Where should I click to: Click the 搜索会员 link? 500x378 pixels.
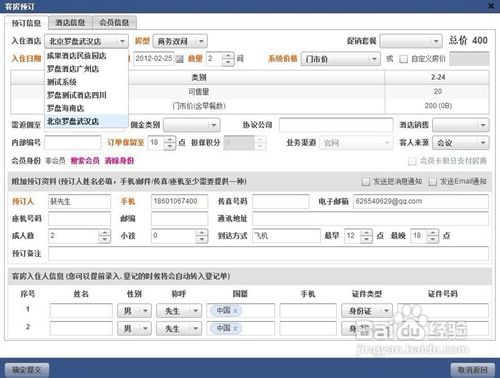[85, 161]
